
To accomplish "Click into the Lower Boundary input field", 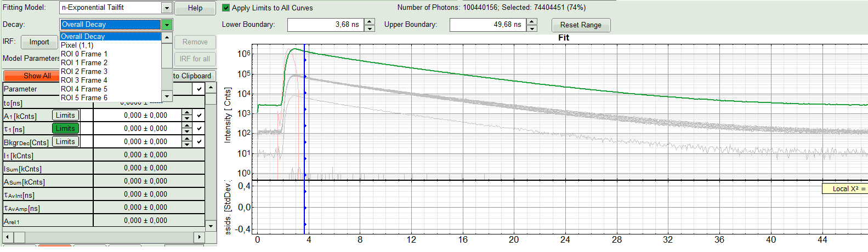I will tap(325, 25).
